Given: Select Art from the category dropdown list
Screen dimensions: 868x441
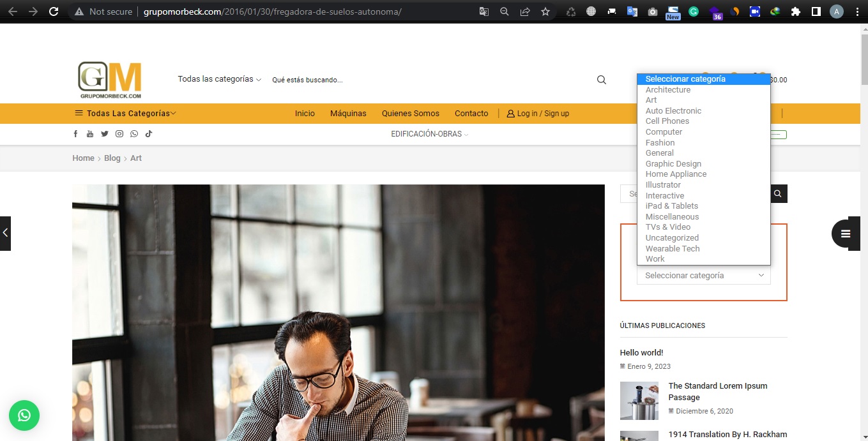Looking at the screenshot, I should [704, 100].
